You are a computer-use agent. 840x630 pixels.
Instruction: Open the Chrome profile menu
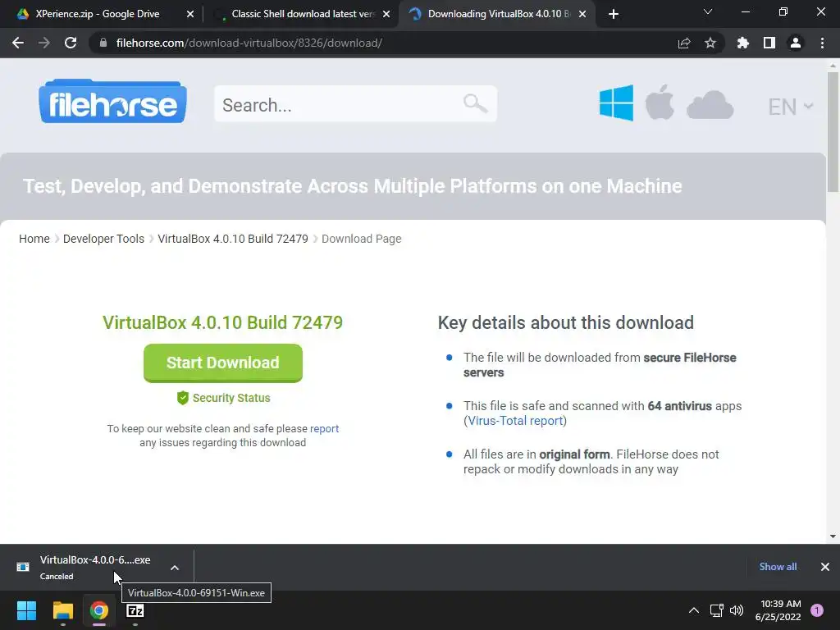(796, 43)
